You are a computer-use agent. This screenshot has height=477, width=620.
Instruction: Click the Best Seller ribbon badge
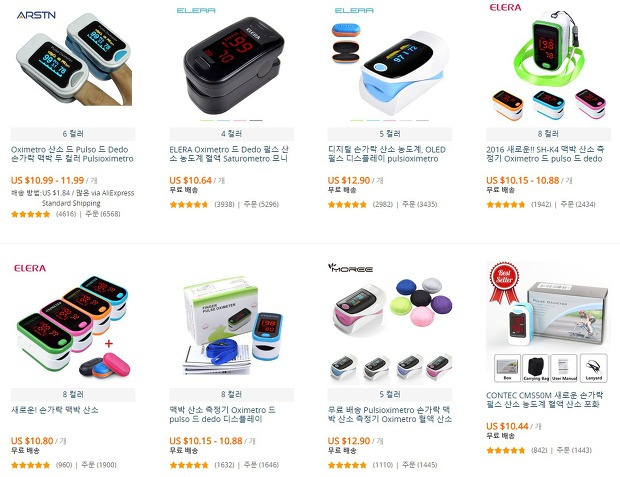505,283
